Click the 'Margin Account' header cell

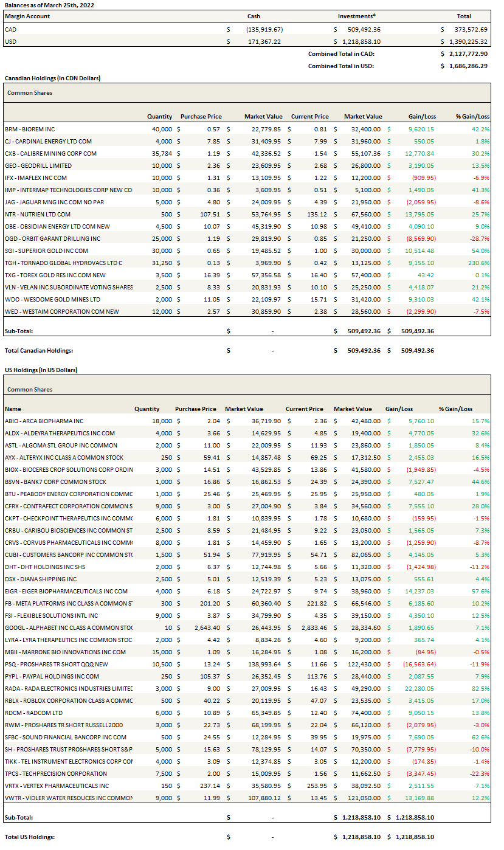point(27,16)
